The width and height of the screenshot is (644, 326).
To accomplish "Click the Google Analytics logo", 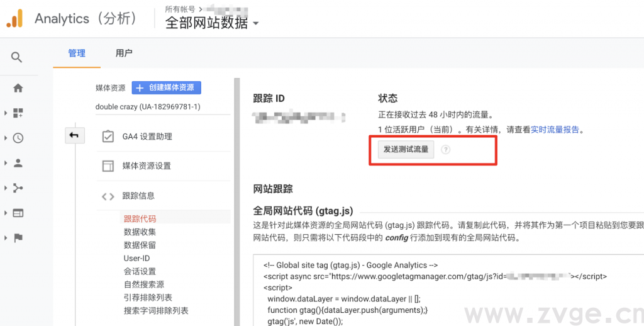I will click(x=15, y=18).
